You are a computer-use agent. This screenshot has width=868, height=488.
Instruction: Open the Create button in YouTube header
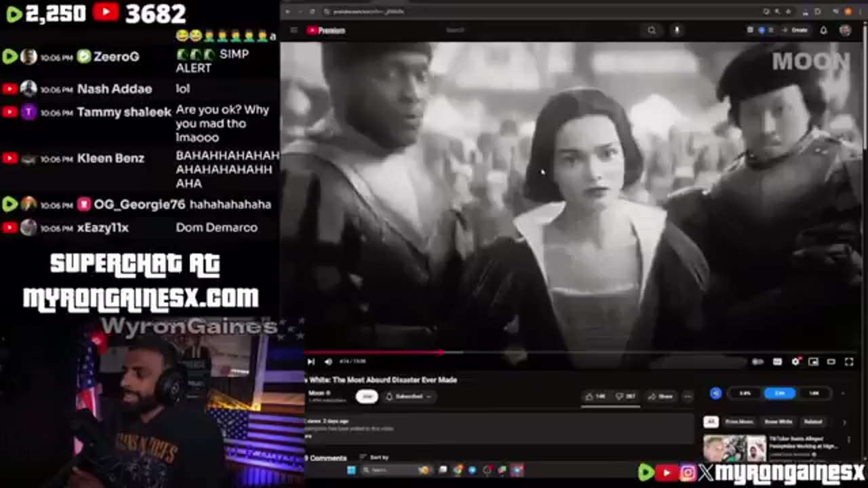coord(795,30)
